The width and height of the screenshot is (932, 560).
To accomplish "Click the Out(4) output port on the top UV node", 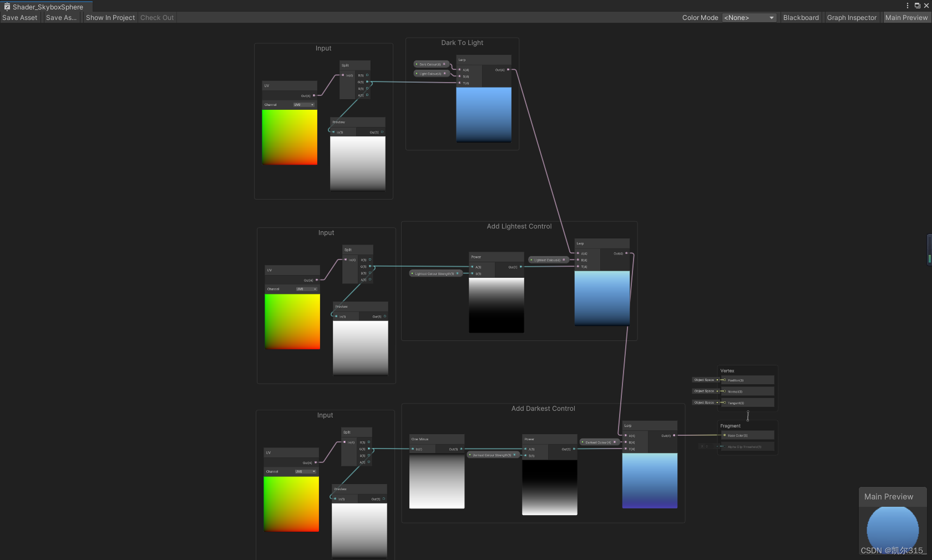I will [x=314, y=95].
